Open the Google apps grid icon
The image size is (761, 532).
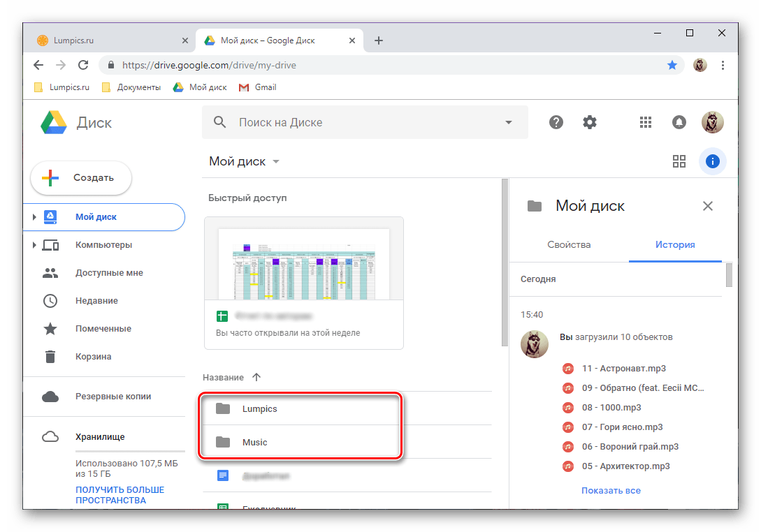(x=645, y=123)
